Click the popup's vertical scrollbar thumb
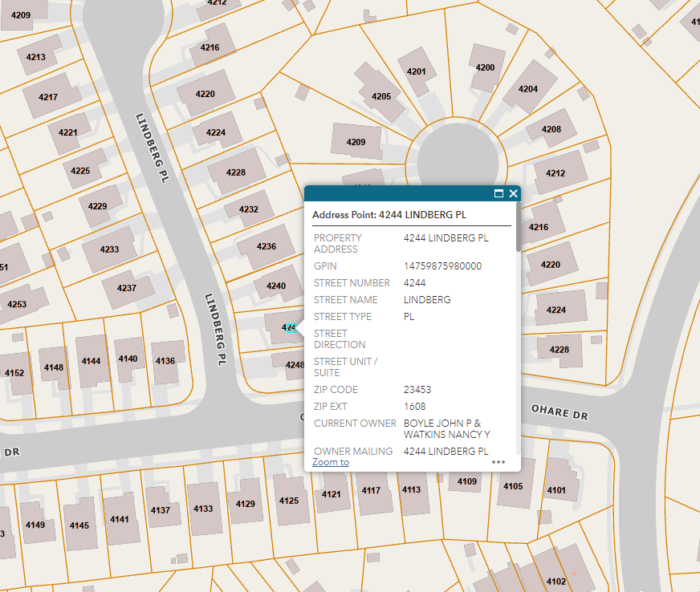 [518, 227]
